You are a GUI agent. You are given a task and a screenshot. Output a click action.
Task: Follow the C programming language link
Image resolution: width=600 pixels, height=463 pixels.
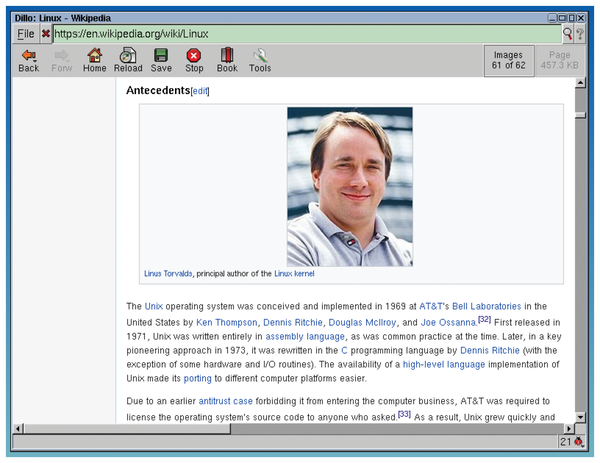pyautogui.click(x=344, y=351)
